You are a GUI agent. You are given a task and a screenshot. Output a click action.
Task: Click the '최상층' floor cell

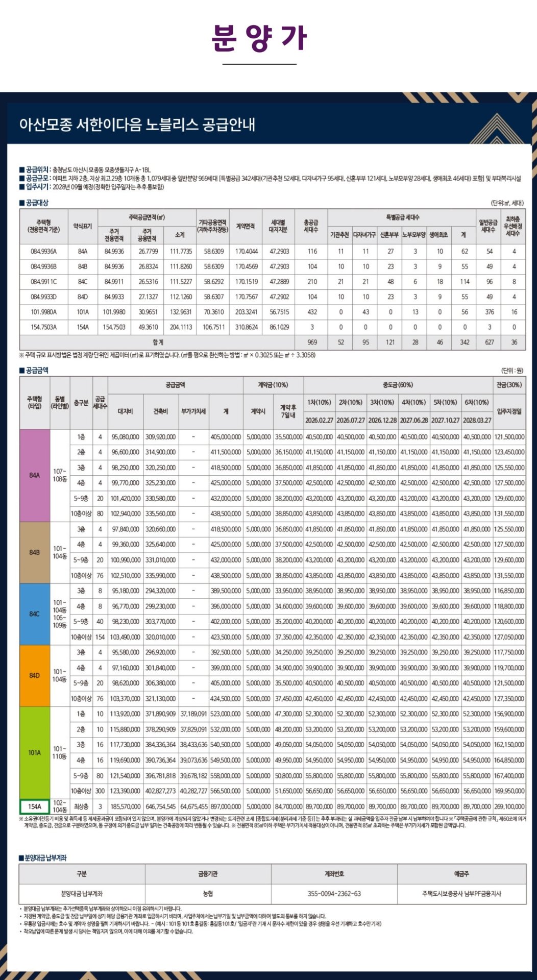pyautogui.click(x=81, y=807)
